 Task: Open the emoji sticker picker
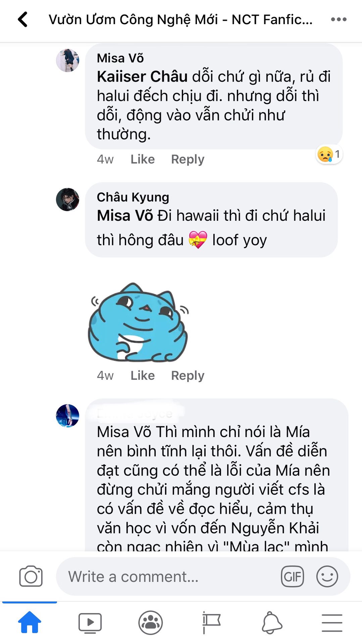tap(327, 576)
